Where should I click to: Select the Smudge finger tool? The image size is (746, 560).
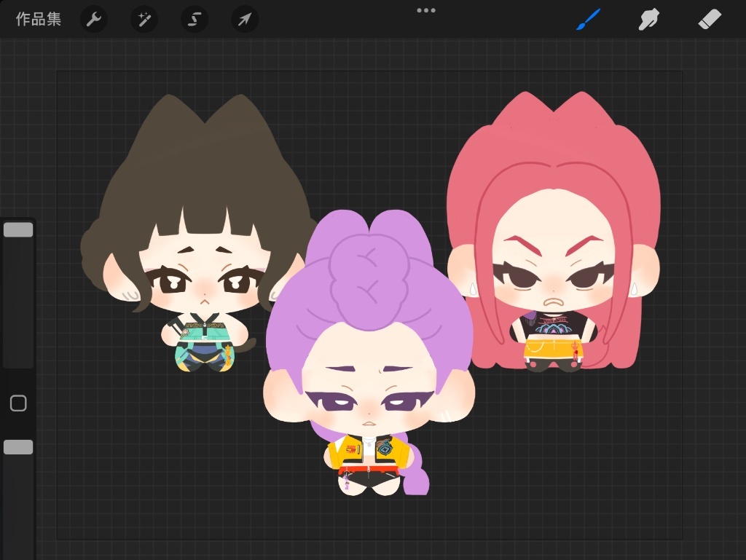(649, 20)
